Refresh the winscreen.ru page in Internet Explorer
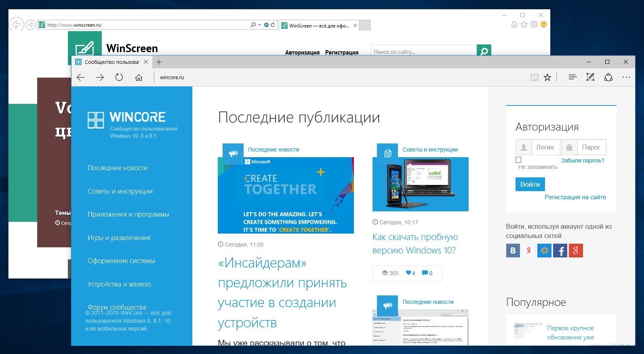The width and height of the screenshot is (644, 354). (273, 25)
